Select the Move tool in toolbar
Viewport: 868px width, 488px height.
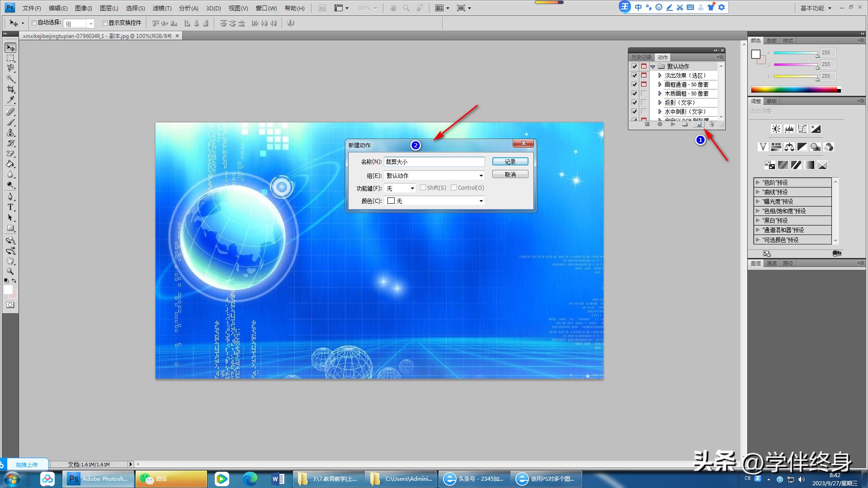(10, 47)
